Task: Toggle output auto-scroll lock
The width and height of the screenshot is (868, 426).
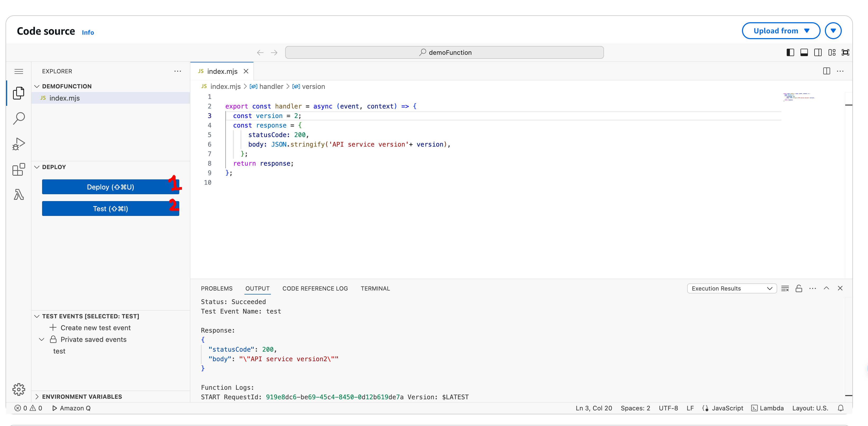Action: (799, 288)
